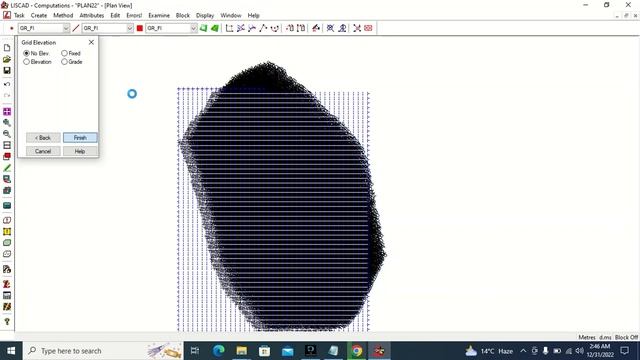Select the Zoom in magnifier tool

[x=7, y=123]
